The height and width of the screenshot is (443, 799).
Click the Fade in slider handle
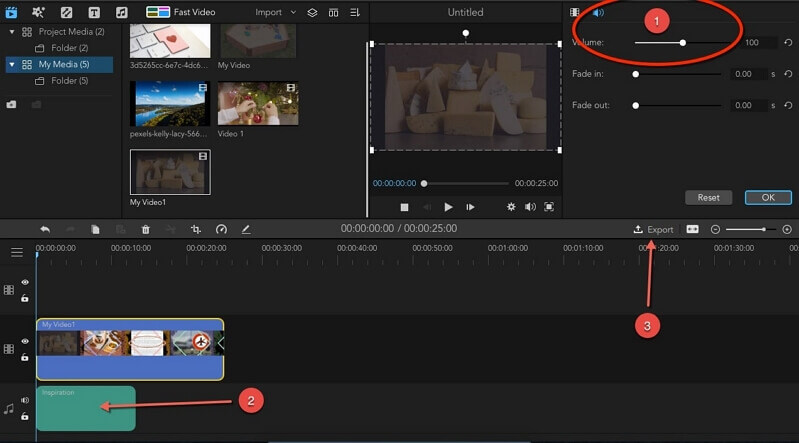(x=635, y=74)
